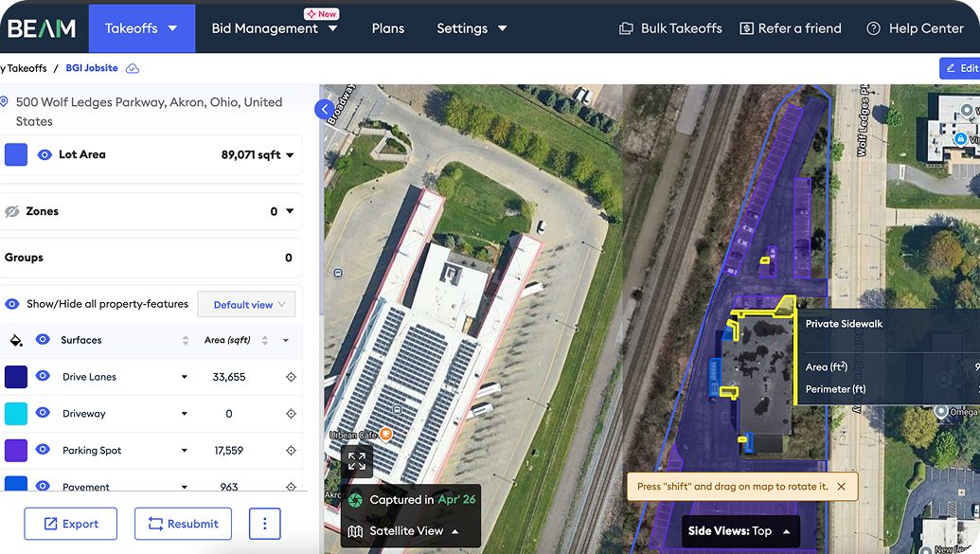Click the Export button

click(71, 524)
